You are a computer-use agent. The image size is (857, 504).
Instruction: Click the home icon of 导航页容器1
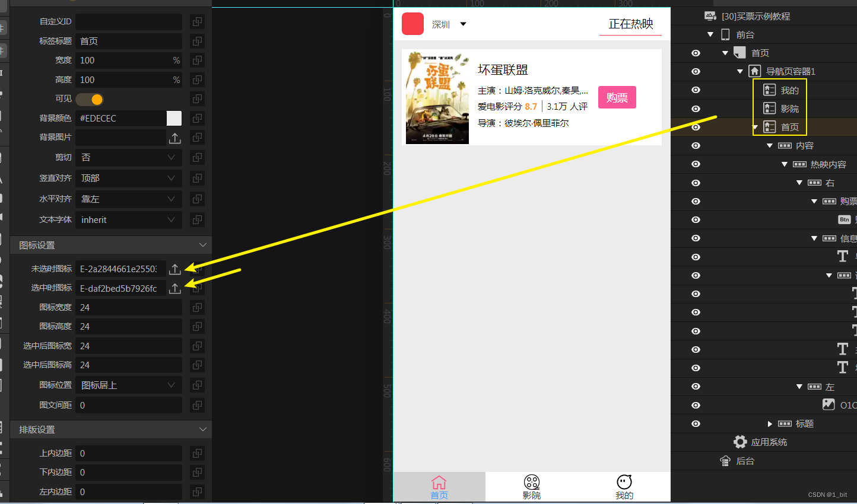point(756,71)
